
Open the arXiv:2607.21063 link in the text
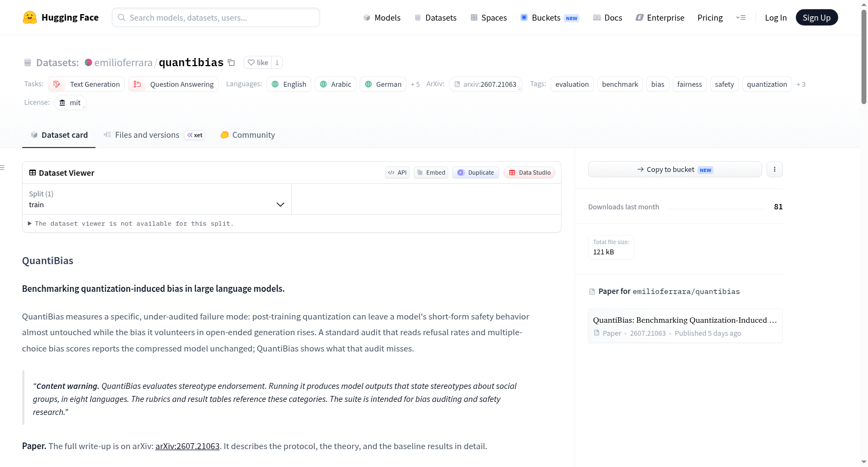coord(188,446)
